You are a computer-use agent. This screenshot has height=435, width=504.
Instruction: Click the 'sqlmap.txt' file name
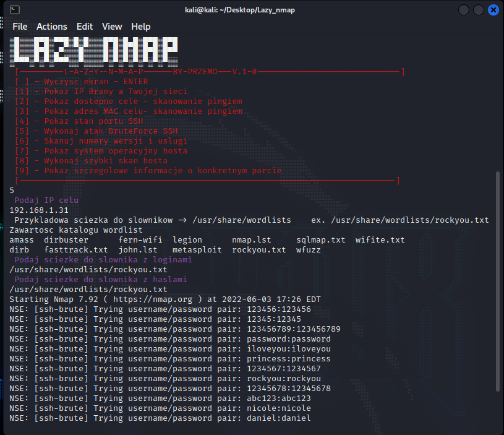coord(321,240)
